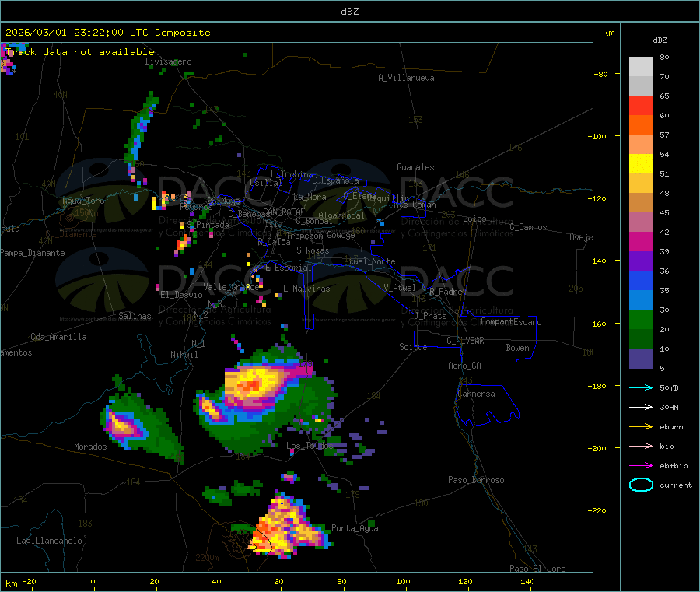This screenshot has height=592, width=700.
Task: Pick the red 60-65 dBZ color band
Action: (x=641, y=105)
